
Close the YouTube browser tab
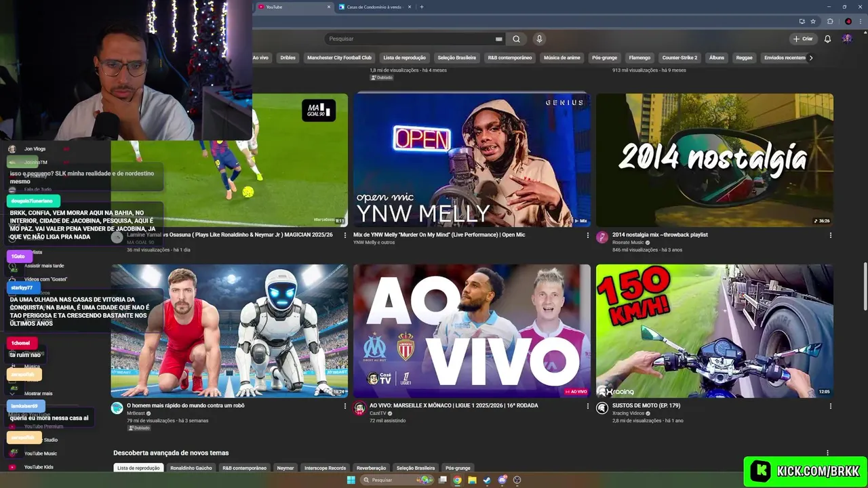click(x=329, y=7)
